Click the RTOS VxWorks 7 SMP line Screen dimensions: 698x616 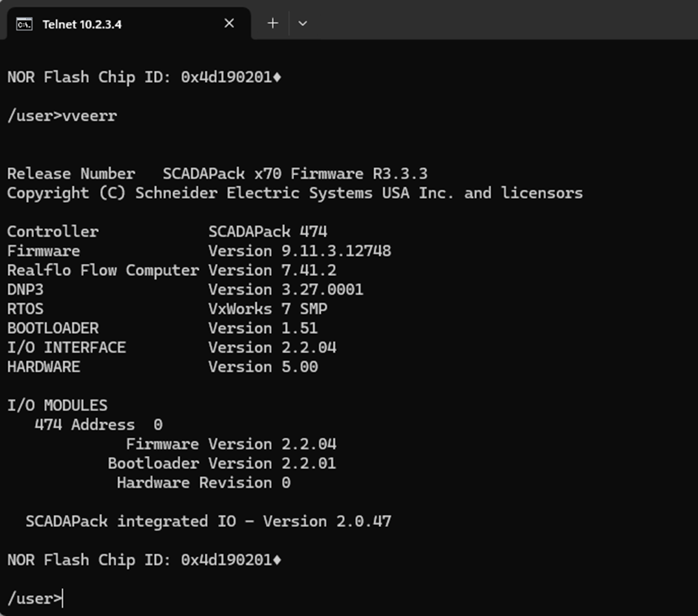pos(167,309)
